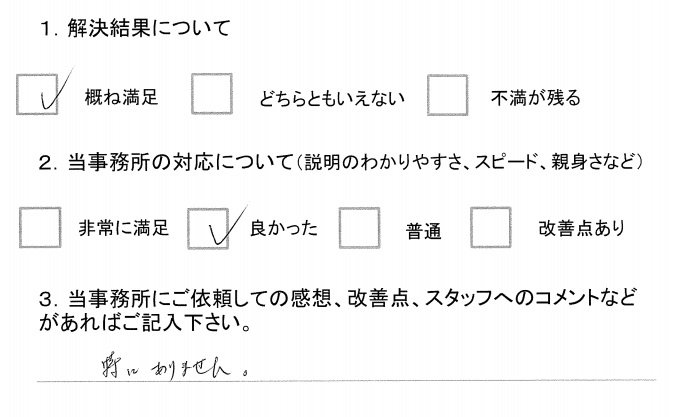Click the heading 1. 解決結果について

tap(133, 29)
